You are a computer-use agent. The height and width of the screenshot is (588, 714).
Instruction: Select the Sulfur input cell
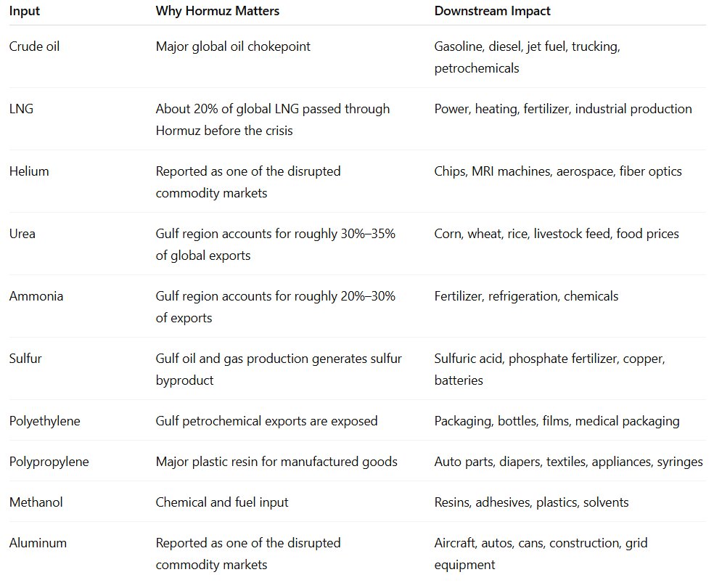(25, 359)
